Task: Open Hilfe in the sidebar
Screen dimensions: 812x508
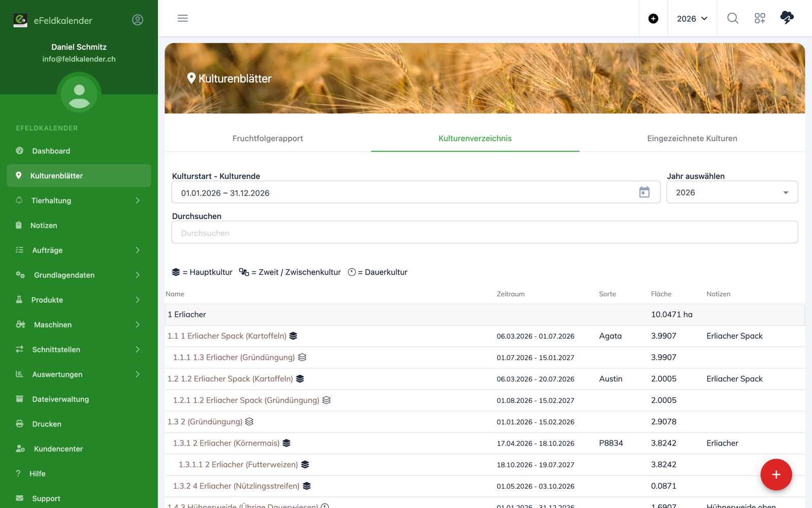Action: click(x=79, y=473)
